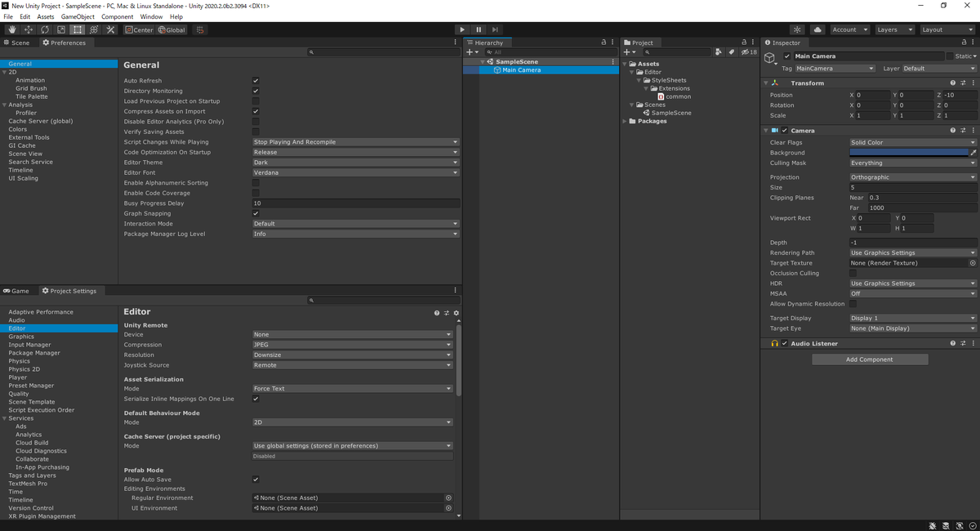This screenshot has height=531, width=980.
Task: Enable the Static checkbox
Action: [x=950, y=56]
